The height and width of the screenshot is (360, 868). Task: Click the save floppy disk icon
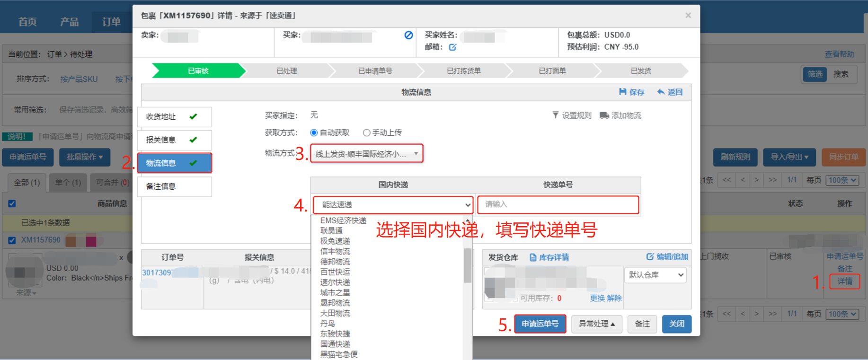(x=623, y=92)
